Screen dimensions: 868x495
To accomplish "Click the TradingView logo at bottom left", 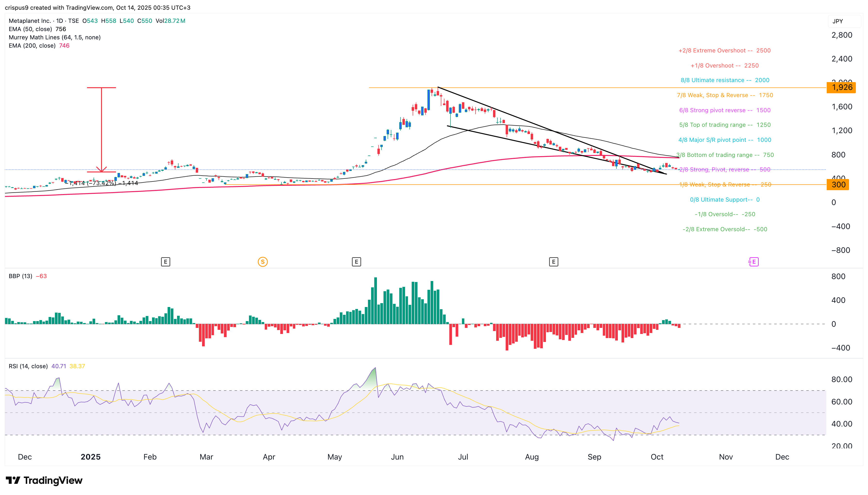I will [44, 480].
